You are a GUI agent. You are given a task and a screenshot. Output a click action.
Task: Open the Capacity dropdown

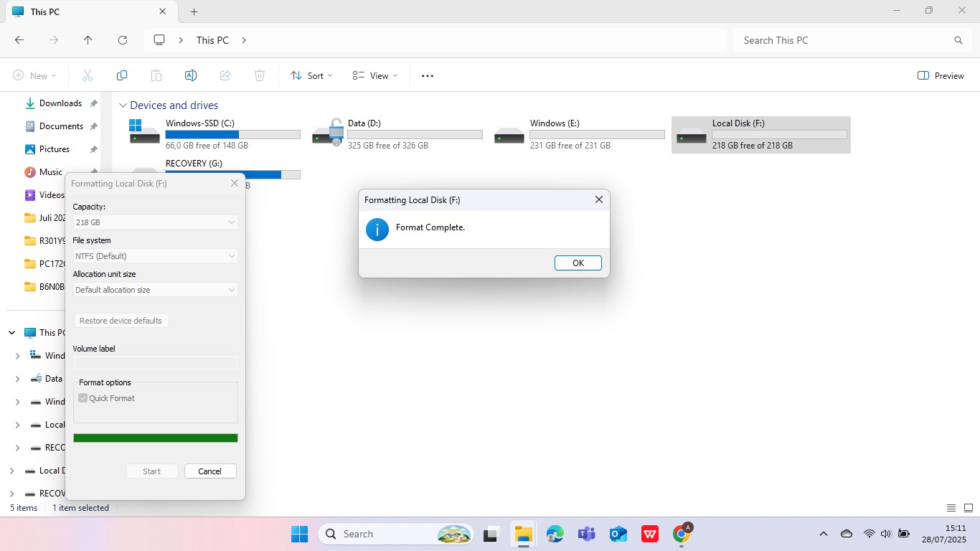pyautogui.click(x=155, y=222)
